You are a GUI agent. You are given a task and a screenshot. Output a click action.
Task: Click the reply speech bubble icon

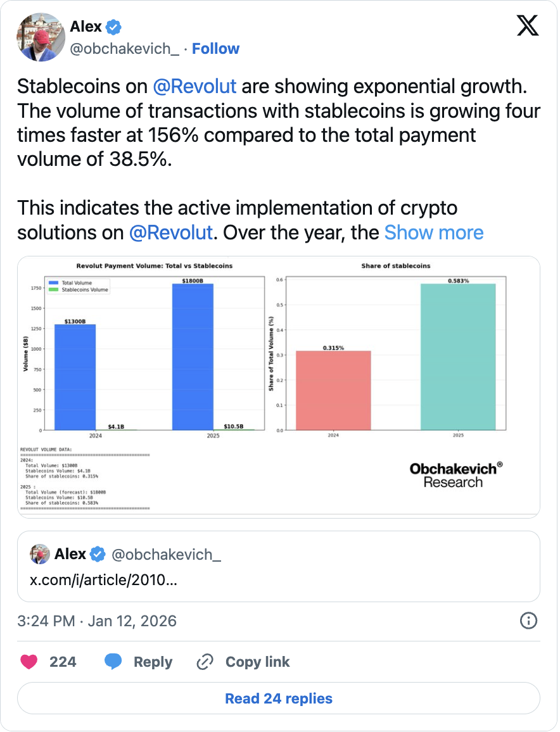pyautogui.click(x=114, y=661)
